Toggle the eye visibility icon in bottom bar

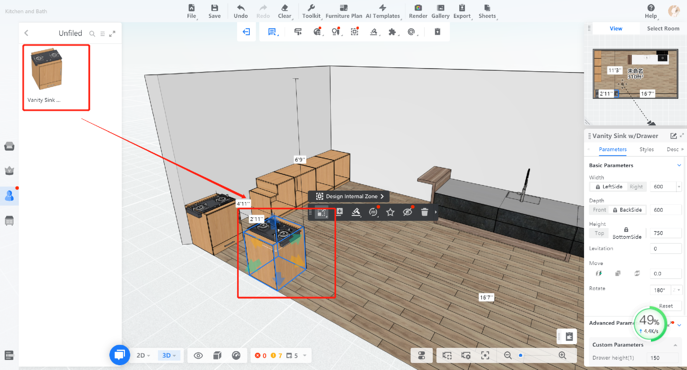click(198, 356)
